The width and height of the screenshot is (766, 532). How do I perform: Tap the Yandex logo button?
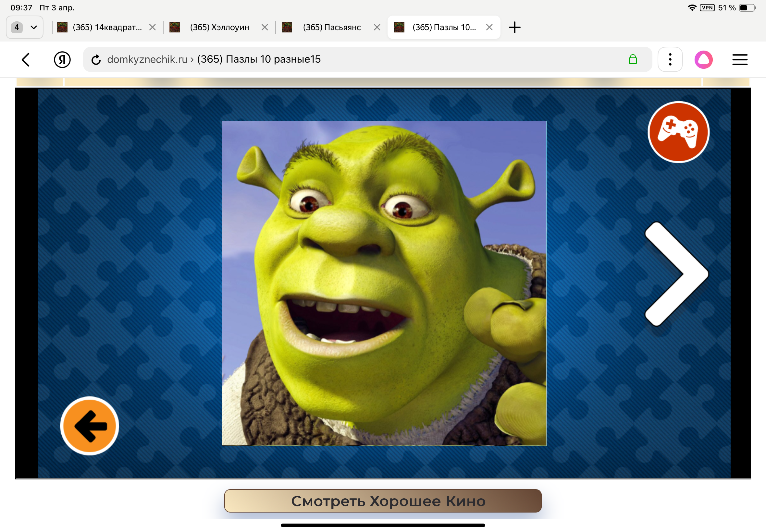coord(62,60)
